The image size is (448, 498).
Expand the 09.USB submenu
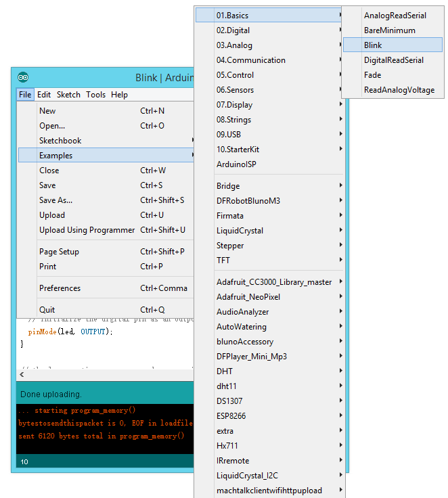tap(269, 135)
